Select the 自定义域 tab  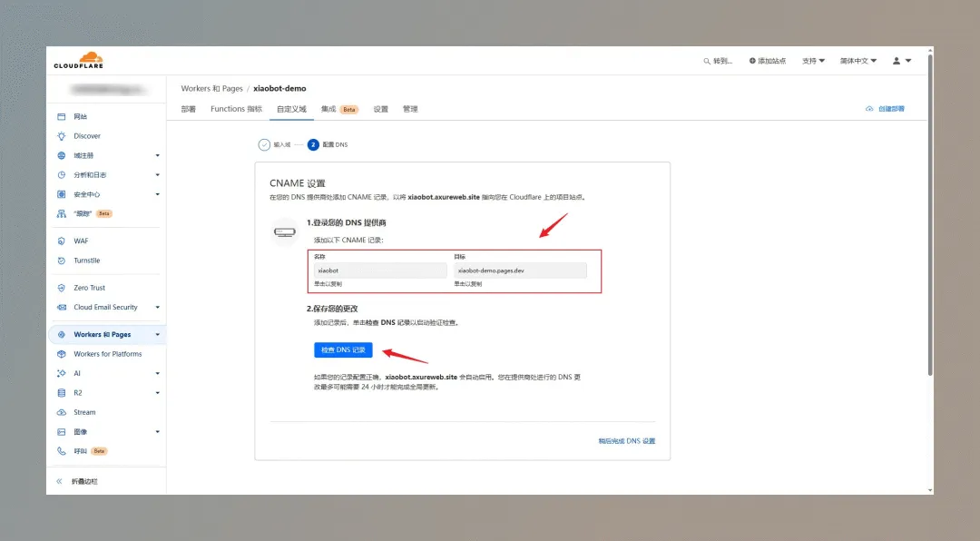pyautogui.click(x=291, y=109)
